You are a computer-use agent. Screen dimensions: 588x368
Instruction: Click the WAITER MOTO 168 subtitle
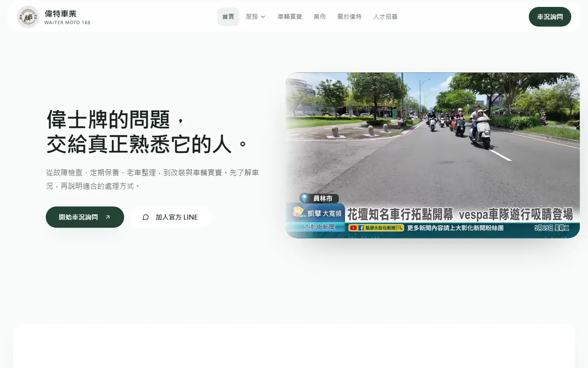point(67,23)
